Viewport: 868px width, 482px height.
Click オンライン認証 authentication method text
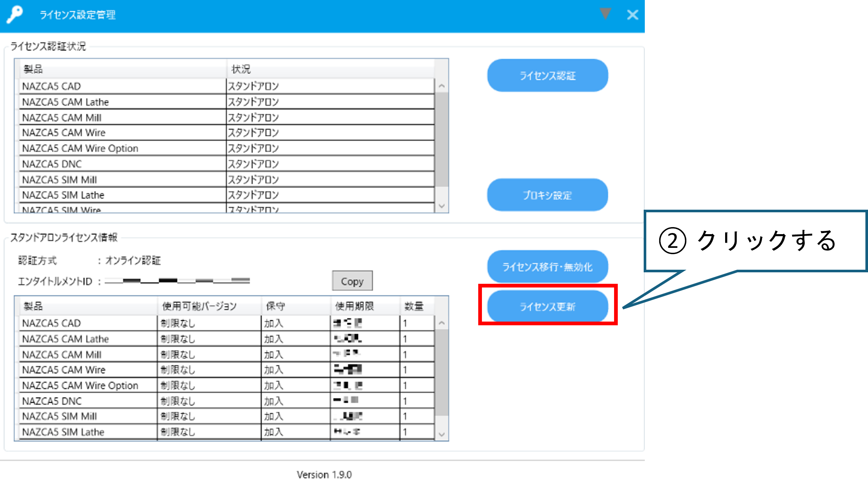133,260
